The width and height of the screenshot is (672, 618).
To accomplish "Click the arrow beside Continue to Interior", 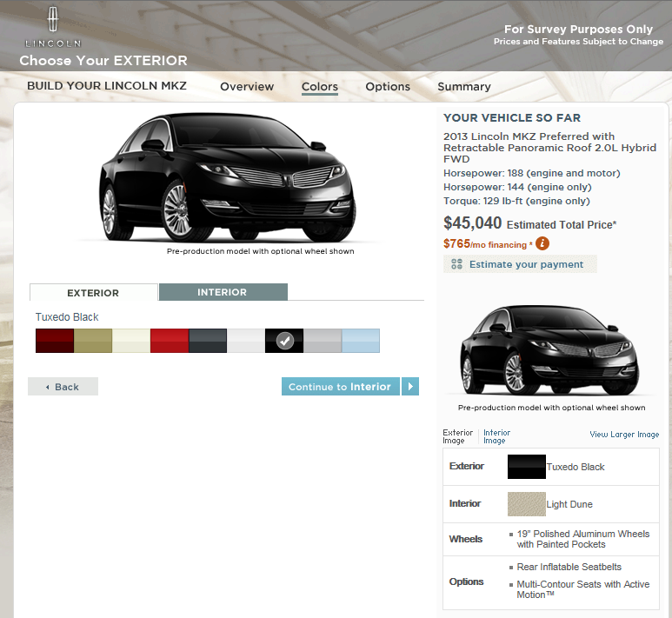I will coord(410,386).
